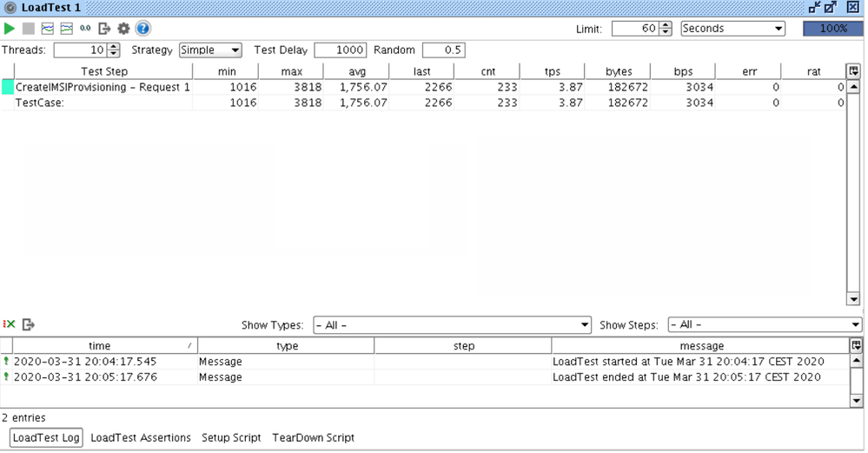The height and width of the screenshot is (453, 868).
Task: Export statistics from the top toolbar
Action: (x=104, y=29)
